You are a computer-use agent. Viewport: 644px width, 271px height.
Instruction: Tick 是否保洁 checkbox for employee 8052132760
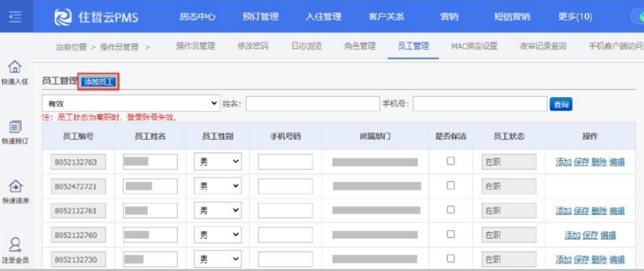pos(451,234)
